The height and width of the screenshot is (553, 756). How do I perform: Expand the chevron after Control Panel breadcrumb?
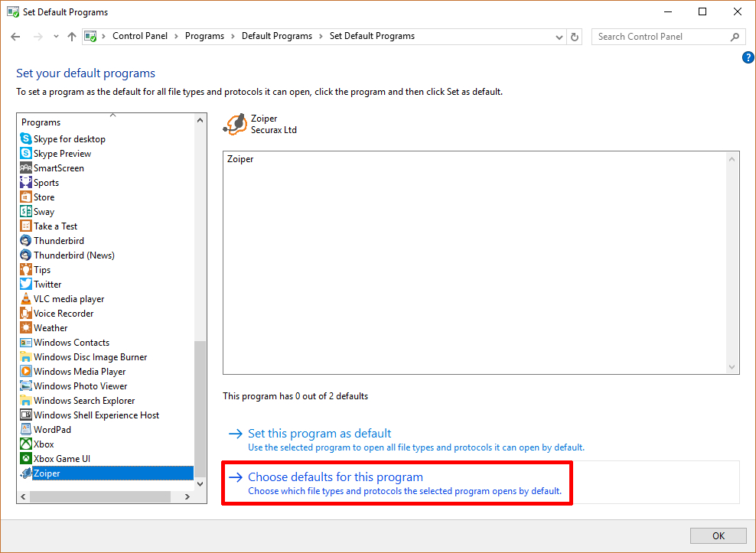click(x=176, y=36)
